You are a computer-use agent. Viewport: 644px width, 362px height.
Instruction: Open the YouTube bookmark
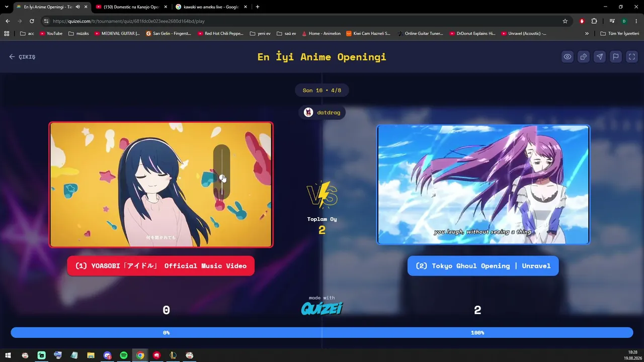point(50,34)
